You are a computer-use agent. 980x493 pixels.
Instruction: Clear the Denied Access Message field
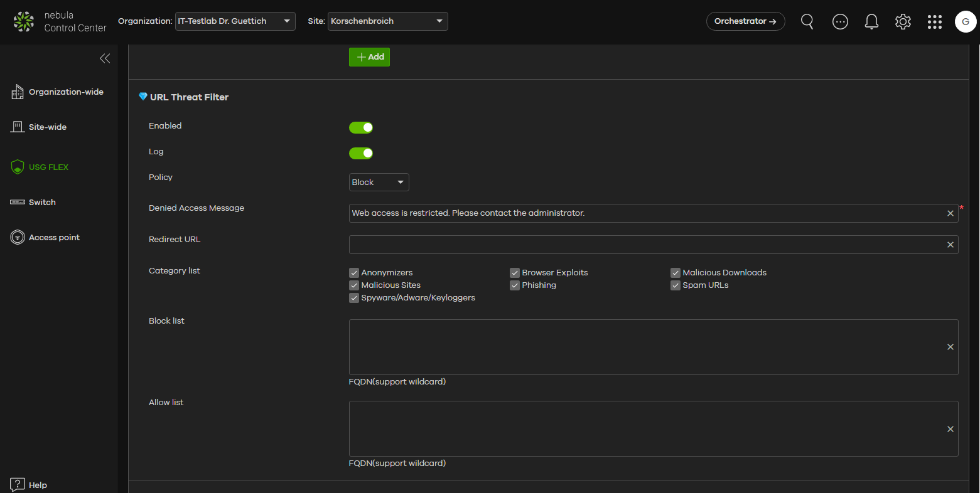coord(950,213)
